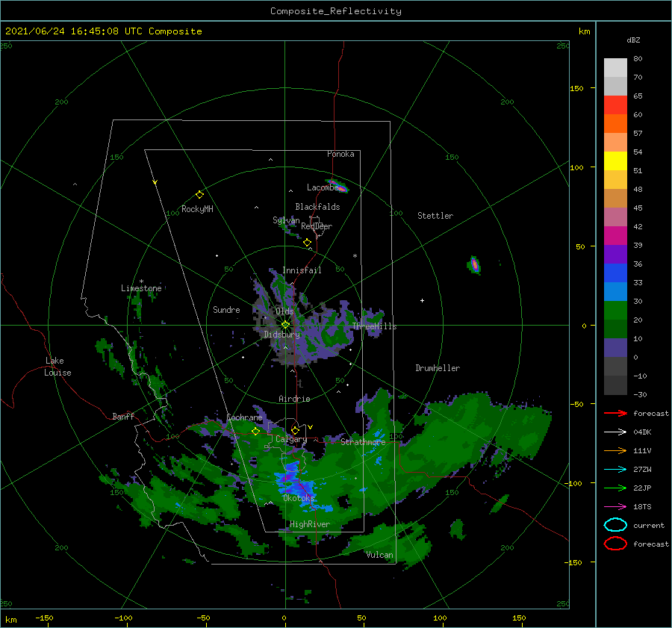
Task: Click the green 20-30 dBZ color swatch
Action: point(615,310)
